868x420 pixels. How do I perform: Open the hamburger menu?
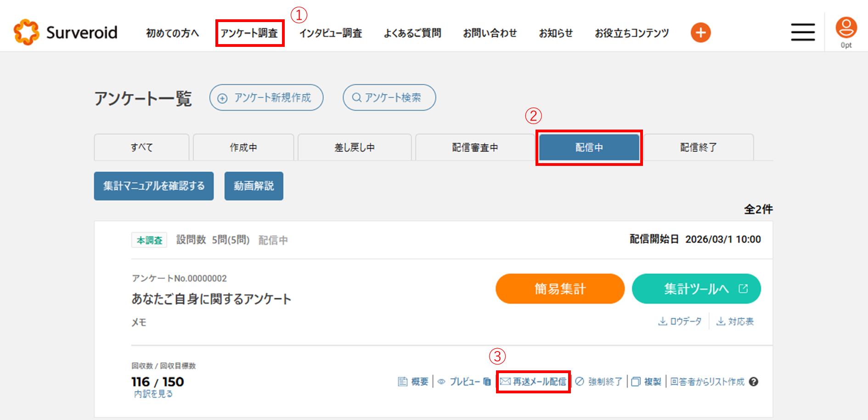click(x=802, y=32)
